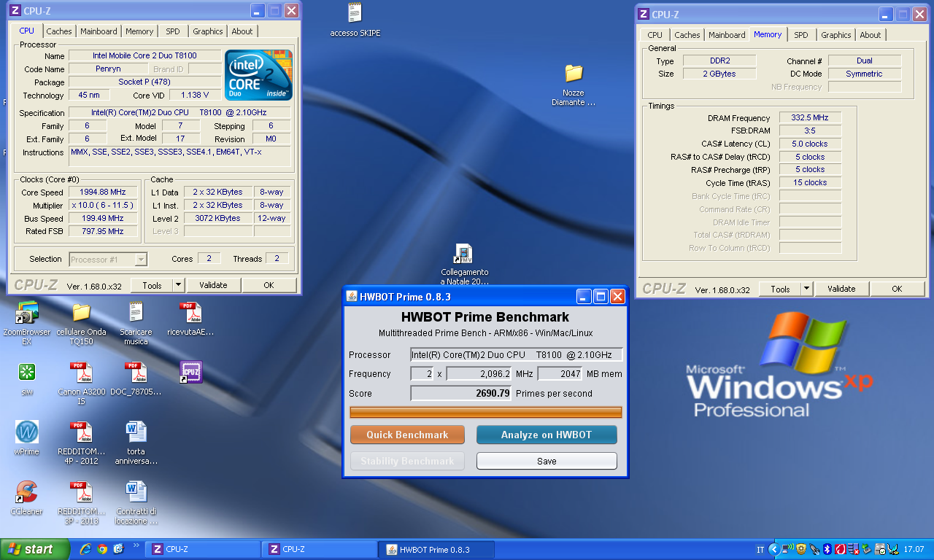Open the cellulare Onda TQ150 folder
Image resolution: width=934 pixels, height=560 pixels.
pos(81,314)
